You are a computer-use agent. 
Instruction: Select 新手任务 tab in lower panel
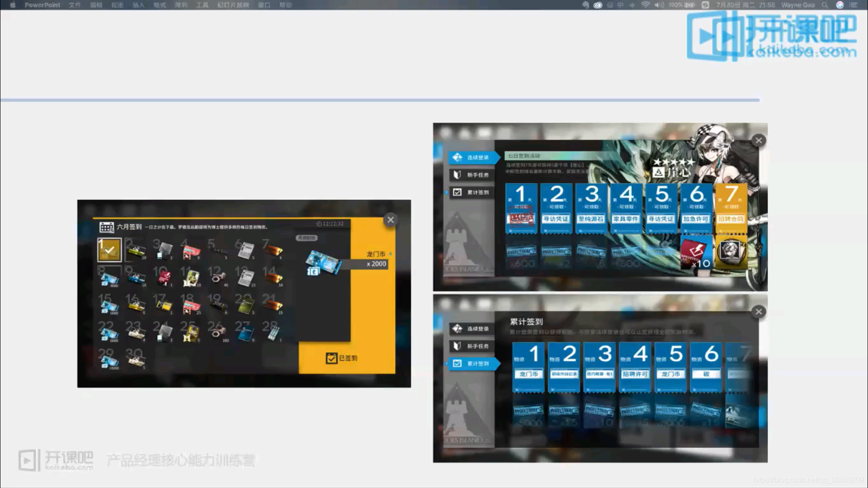tap(472, 346)
